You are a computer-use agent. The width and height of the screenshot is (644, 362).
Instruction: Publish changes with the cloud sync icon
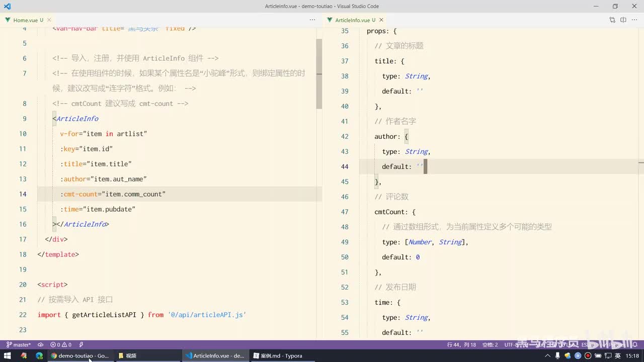pyautogui.click(x=41, y=345)
